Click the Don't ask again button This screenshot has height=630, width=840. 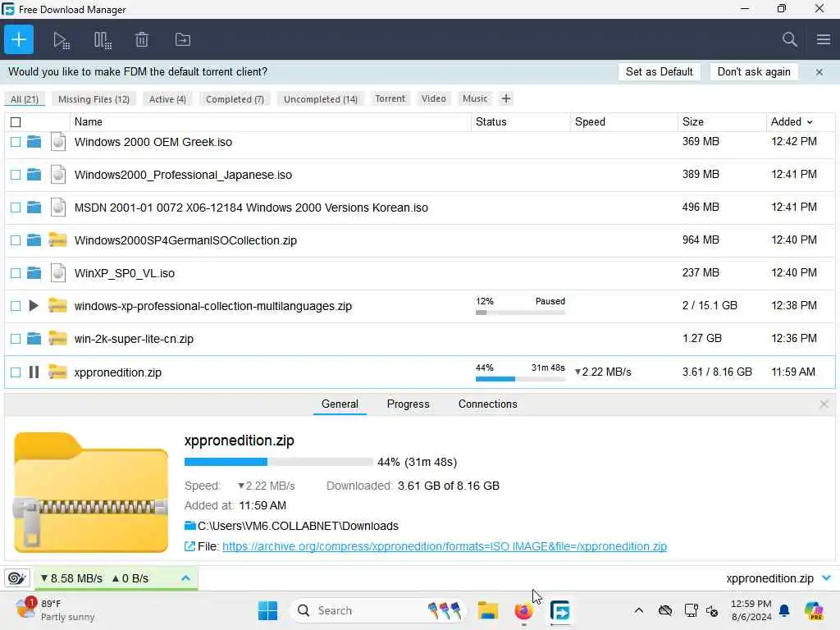[x=754, y=72]
